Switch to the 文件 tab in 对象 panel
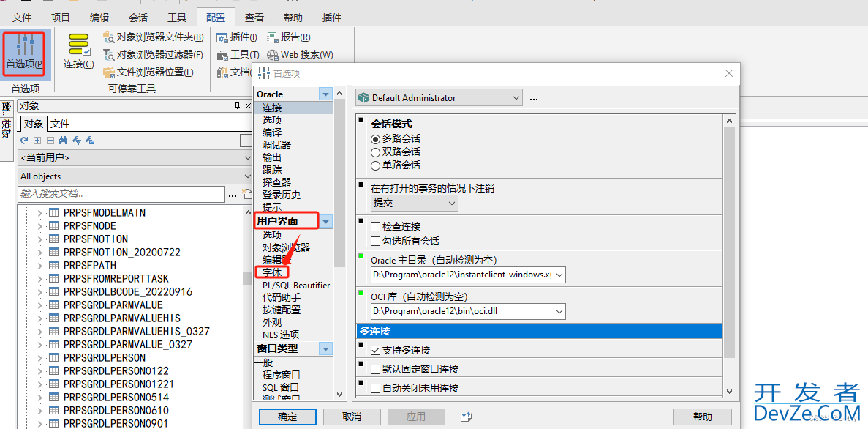 tap(61, 124)
